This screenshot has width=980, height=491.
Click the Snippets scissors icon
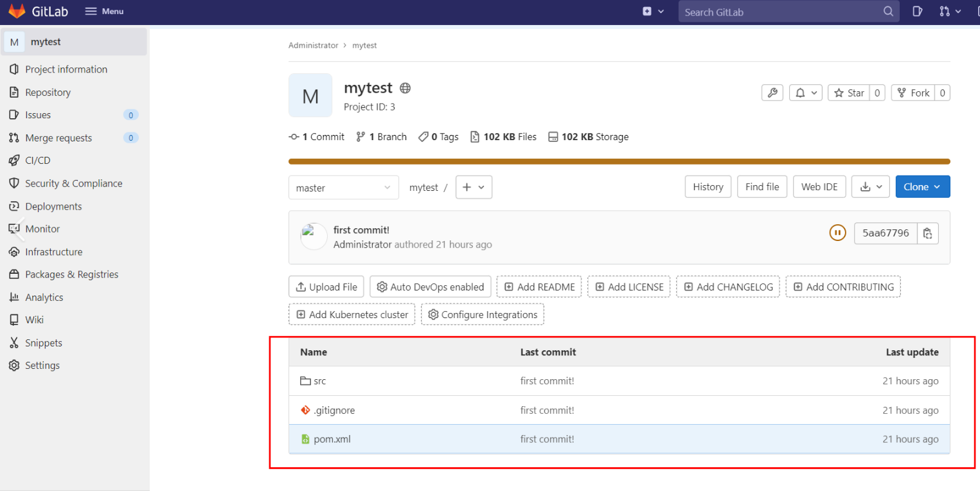tap(13, 343)
